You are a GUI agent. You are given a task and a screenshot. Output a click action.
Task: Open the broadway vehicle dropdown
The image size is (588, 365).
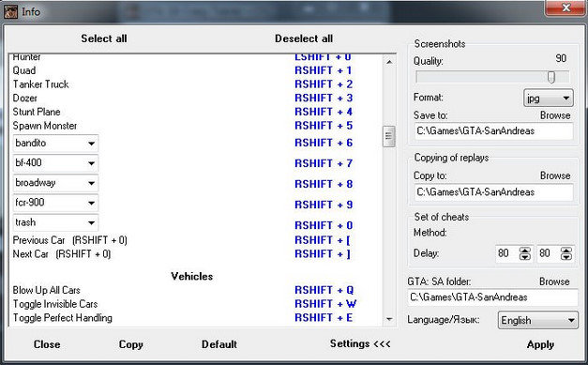pos(55,183)
